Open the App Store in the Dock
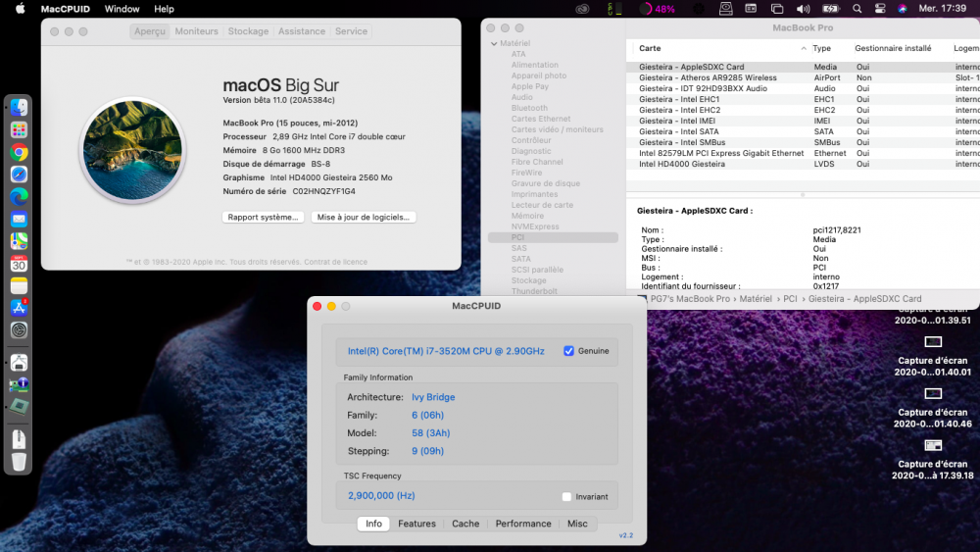Screen dimensions: 980x552 (x=19, y=308)
